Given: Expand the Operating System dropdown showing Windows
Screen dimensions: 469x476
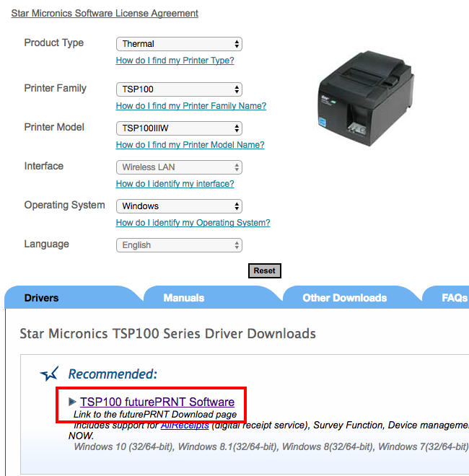Looking at the screenshot, I should coord(179,206).
